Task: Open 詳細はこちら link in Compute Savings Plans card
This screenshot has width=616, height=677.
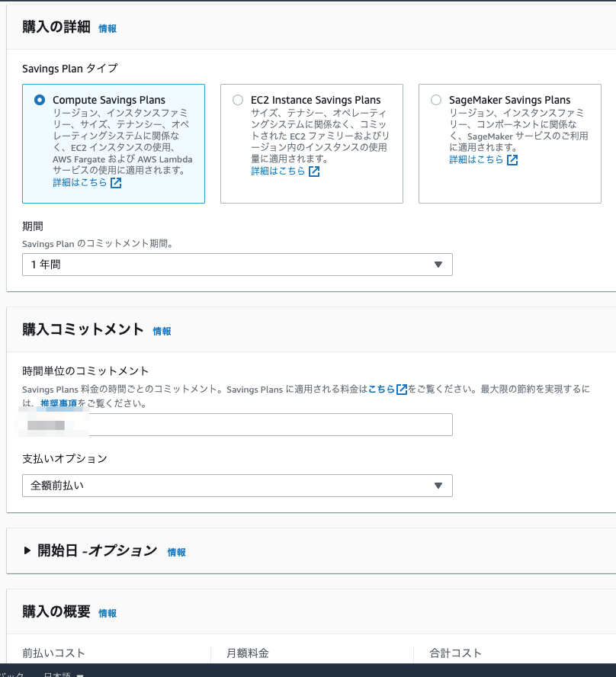Action: (80, 183)
